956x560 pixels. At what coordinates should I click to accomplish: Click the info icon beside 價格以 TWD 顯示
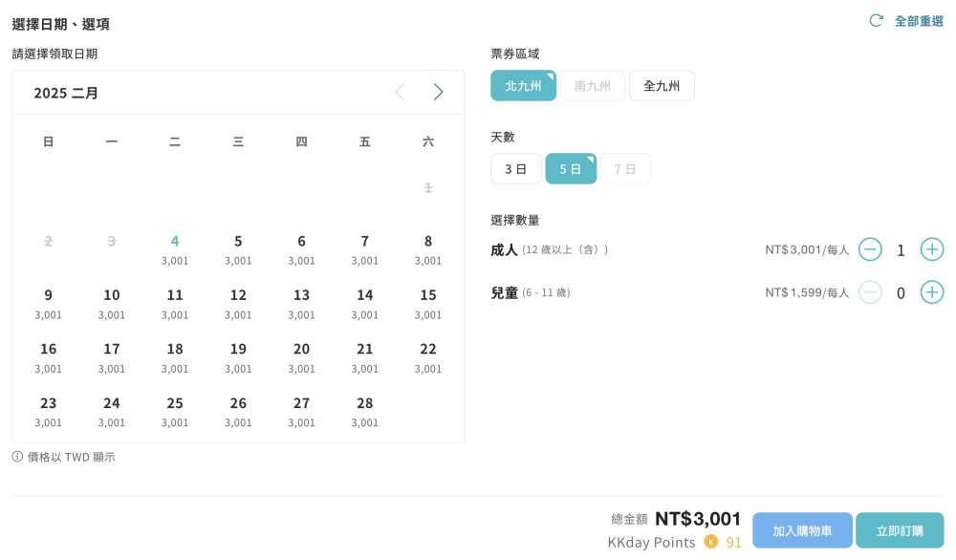tap(17, 457)
